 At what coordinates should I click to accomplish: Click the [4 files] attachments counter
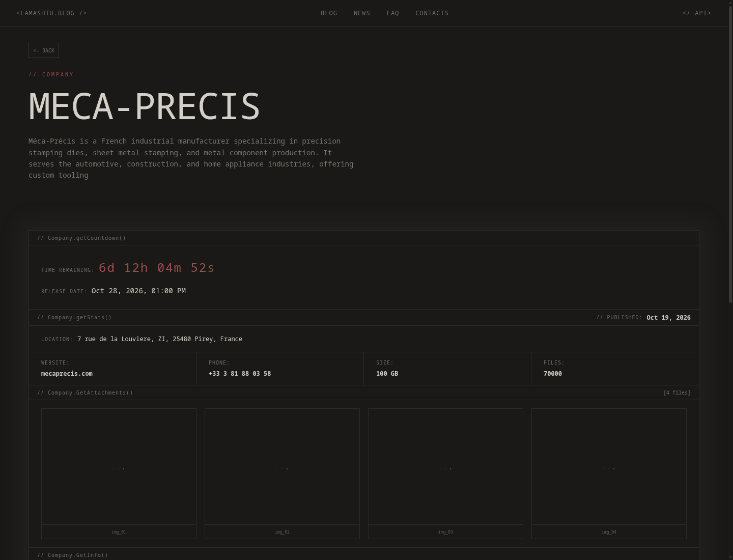tap(677, 393)
